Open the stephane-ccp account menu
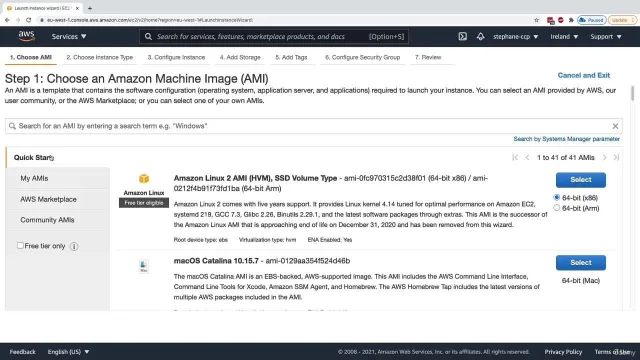This screenshot has width=640, height=360. [x=516, y=36]
